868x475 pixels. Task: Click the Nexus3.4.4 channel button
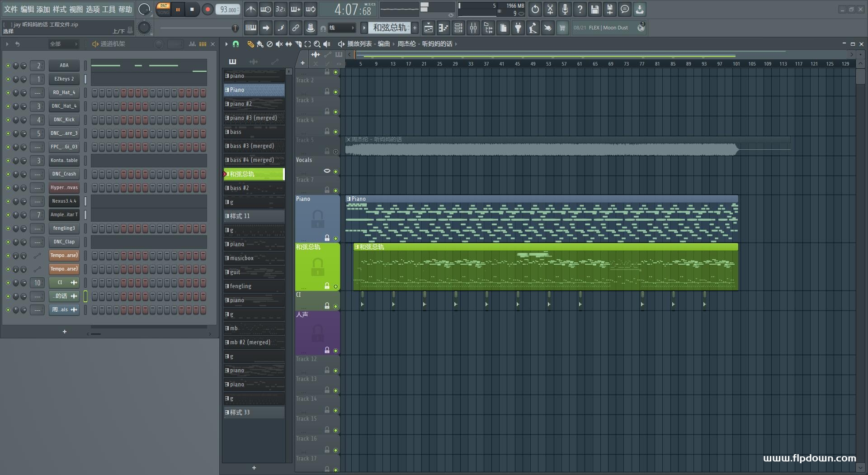pos(64,201)
